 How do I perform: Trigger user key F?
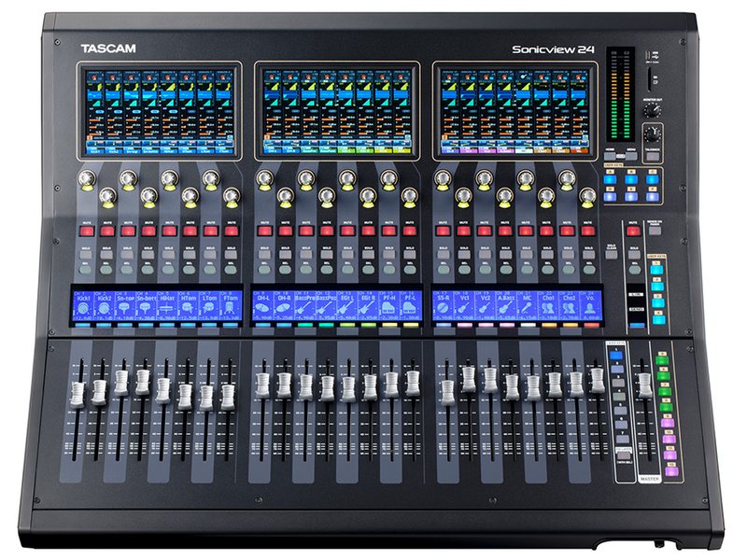coord(652,197)
